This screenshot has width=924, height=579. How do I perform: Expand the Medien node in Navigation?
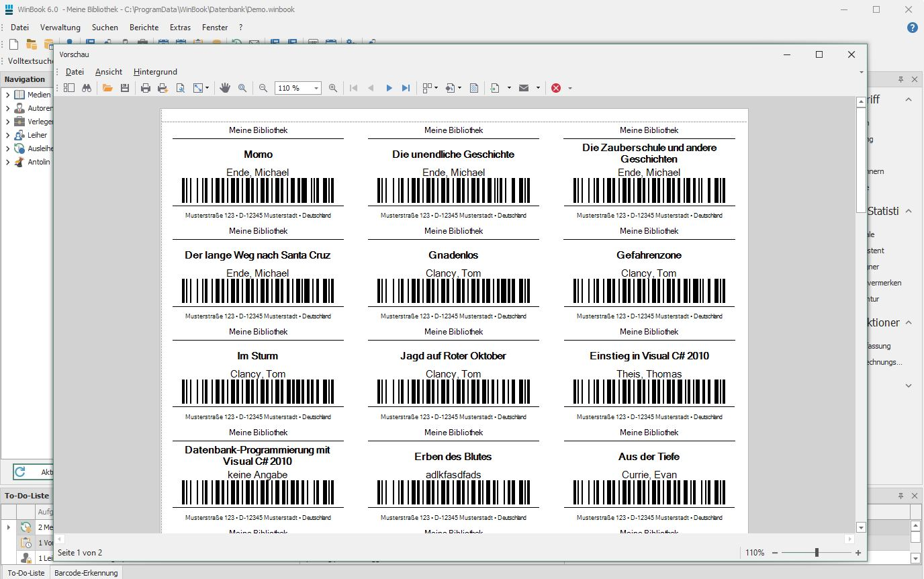pyautogui.click(x=7, y=95)
